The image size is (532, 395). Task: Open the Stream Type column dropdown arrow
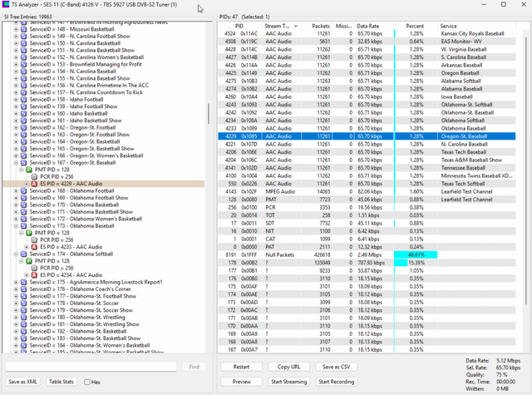click(296, 26)
